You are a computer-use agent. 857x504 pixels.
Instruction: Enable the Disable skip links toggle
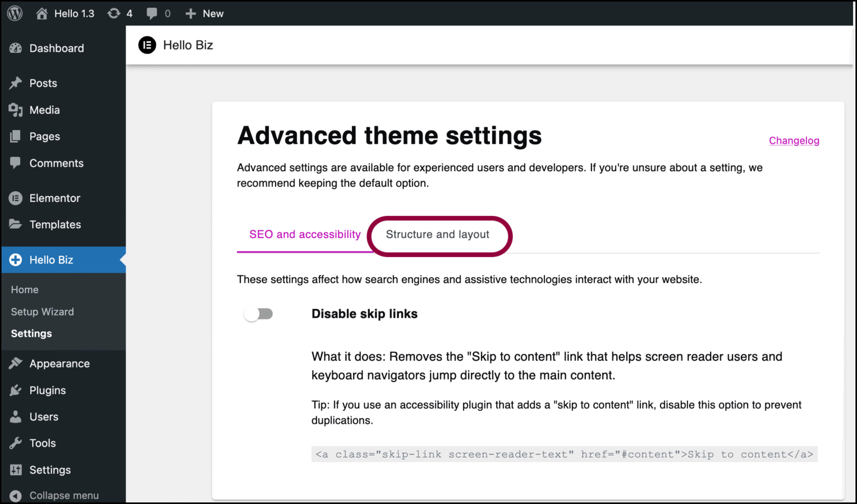258,314
